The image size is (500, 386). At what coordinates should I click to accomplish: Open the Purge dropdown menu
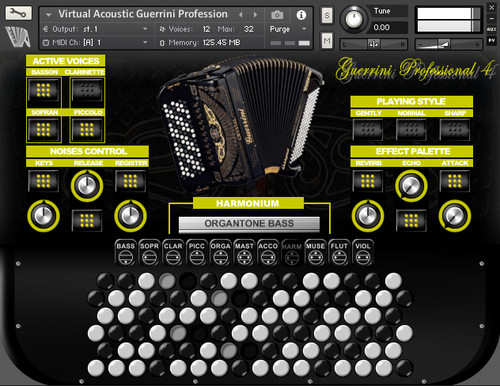point(289,29)
